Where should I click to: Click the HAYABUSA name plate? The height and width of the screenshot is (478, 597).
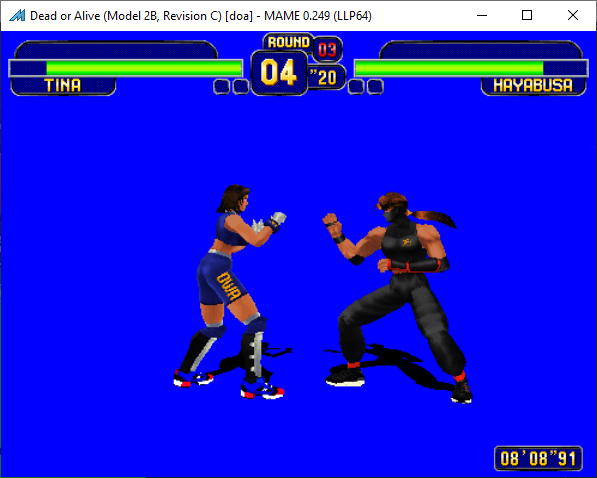click(x=533, y=86)
